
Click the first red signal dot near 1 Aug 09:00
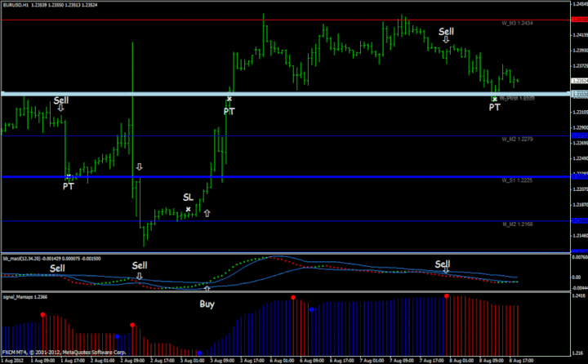(x=42, y=314)
